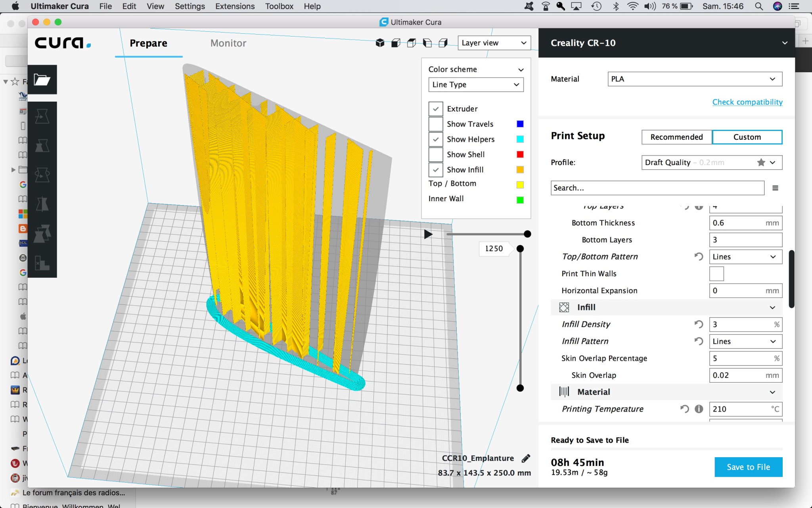Click the pencil icon to rename CCR10_Emplanture
Viewport: 812px width, 508px height.
pos(526,458)
